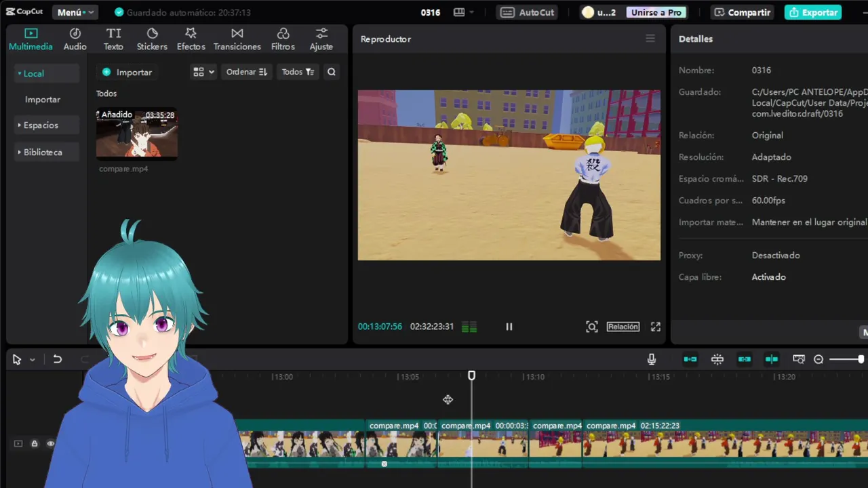Open the Stickers tab
The image size is (868, 488).
(152, 39)
